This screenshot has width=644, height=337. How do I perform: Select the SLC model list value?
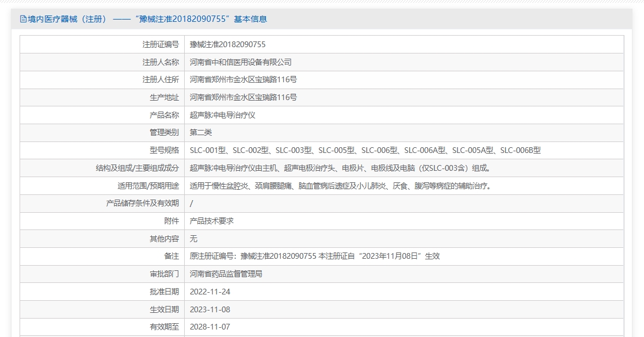coord(365,150)
